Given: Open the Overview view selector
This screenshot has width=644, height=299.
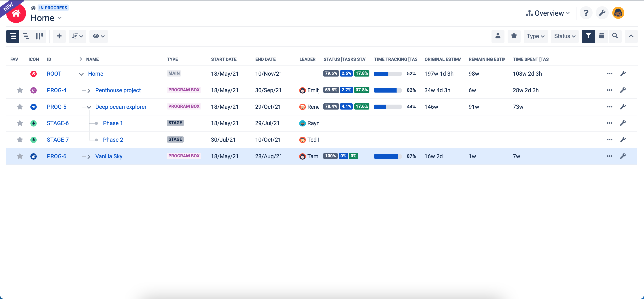Looking at the screenshot, I should (547, 13).
